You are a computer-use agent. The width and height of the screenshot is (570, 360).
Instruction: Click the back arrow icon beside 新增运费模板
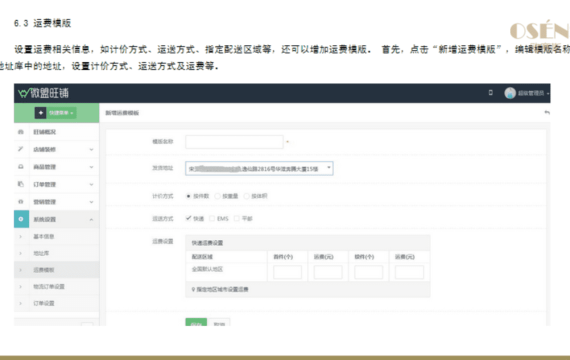pos(547,113)
